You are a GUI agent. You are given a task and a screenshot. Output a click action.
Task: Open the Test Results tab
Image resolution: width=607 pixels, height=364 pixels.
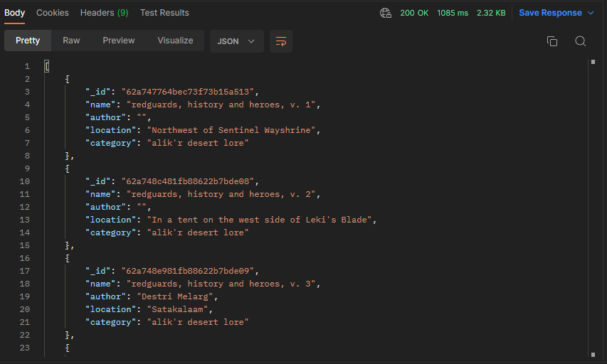[x=164, y=13]
